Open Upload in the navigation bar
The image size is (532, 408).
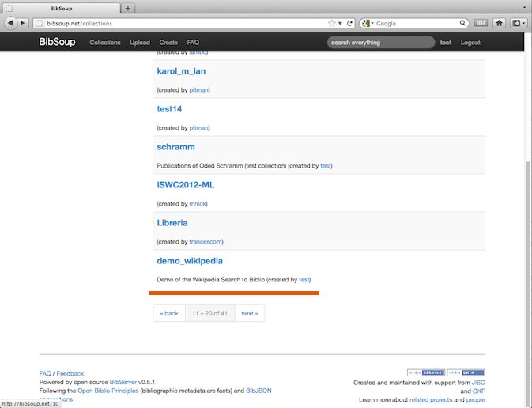point(140,43)
